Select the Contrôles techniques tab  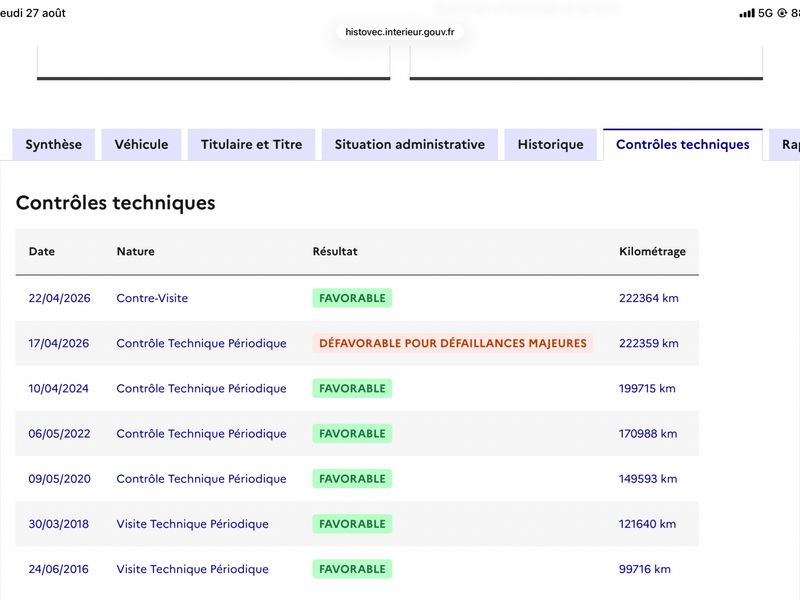tap(683, 144)
